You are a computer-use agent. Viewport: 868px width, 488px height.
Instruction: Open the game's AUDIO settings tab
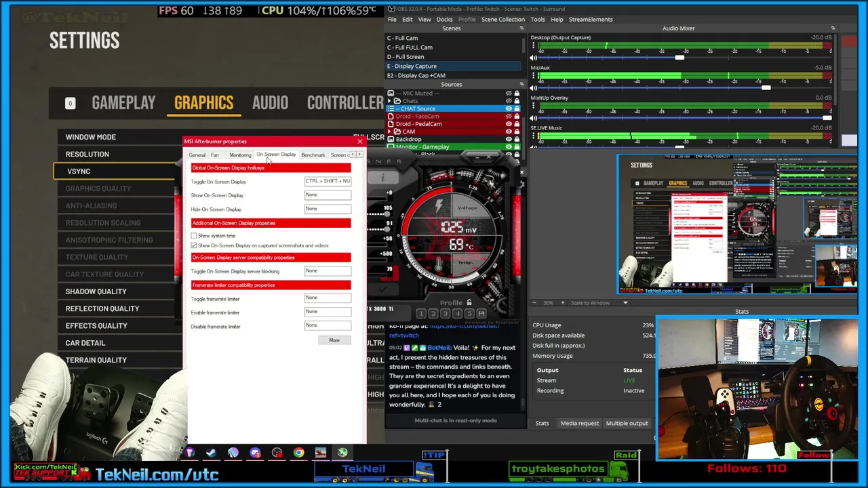point(270,103)
